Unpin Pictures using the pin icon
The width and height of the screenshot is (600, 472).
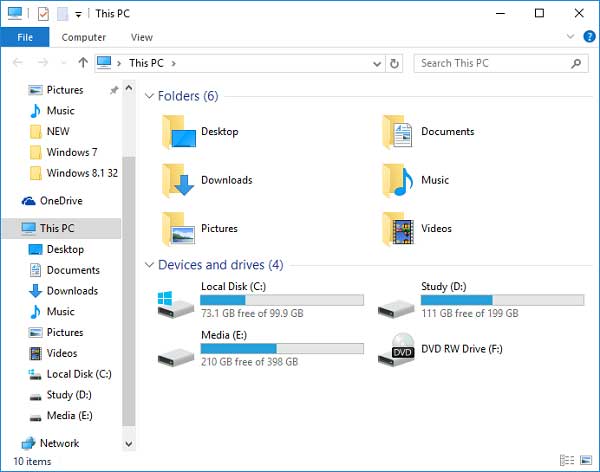coord(114,90)
